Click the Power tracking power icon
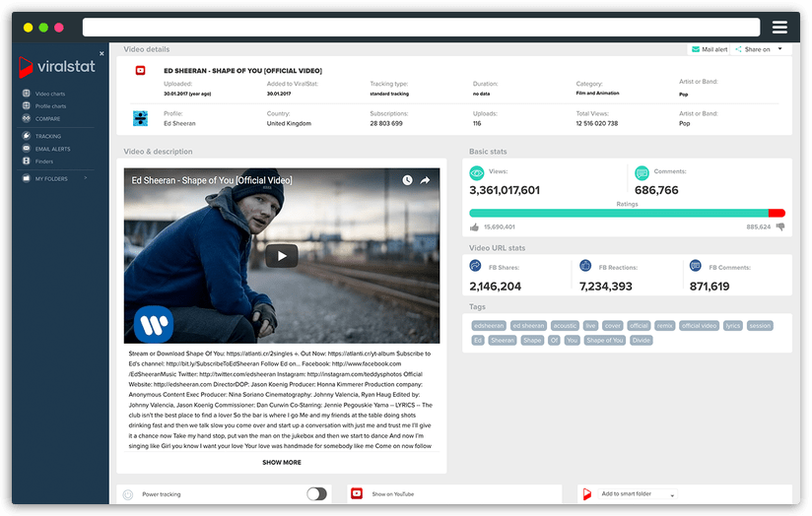 (128, 494)
